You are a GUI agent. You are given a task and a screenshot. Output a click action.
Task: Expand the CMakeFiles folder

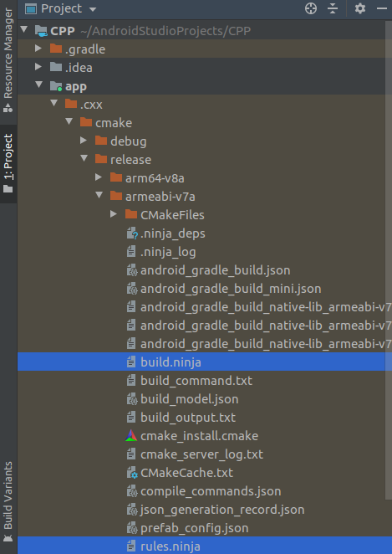pos(114,214)
